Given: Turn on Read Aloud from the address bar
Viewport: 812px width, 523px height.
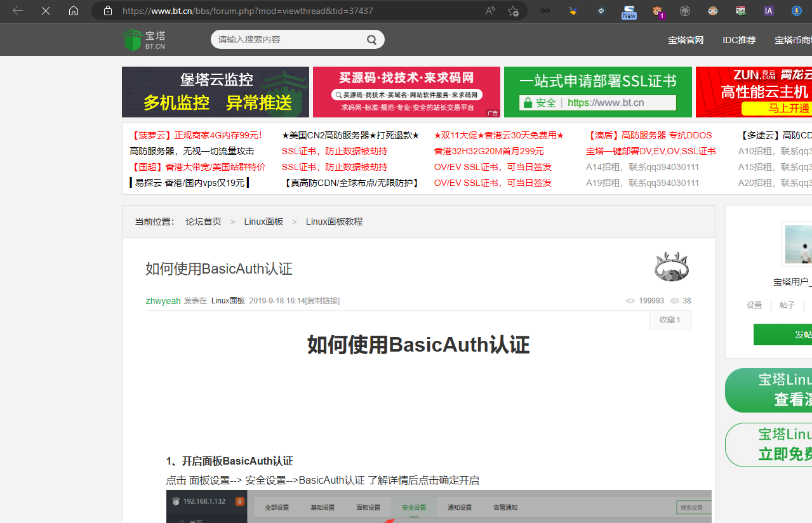Looking at the screenshot, I should tap(490, 11).
